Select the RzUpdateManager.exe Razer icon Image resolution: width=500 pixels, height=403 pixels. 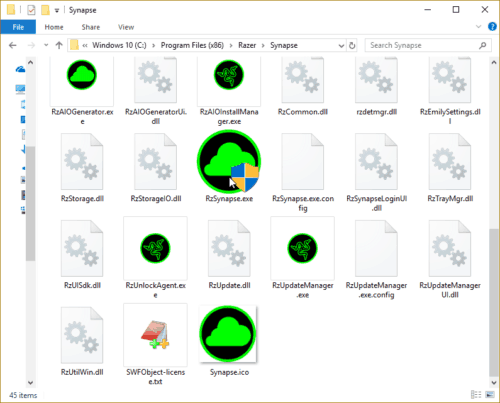[x=303, y=248]
